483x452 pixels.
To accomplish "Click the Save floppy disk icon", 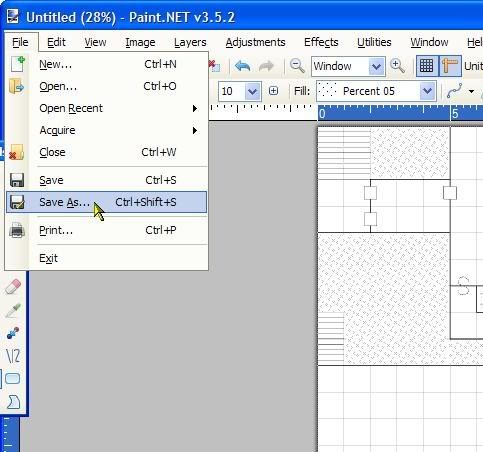I will 17,180.
